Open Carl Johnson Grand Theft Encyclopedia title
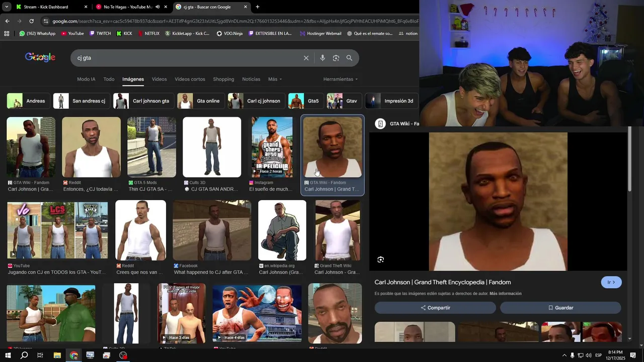The image size is (644, 362). (x=443, y=282)
